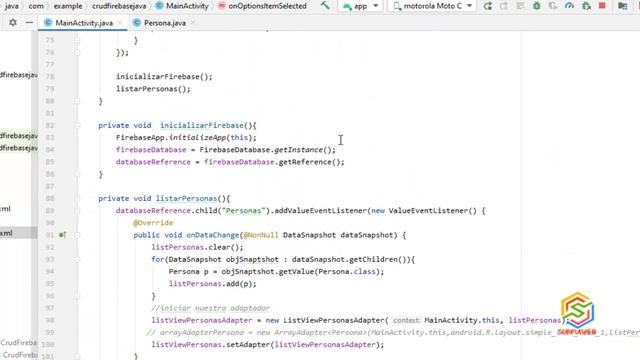640x360 pixels.
Task: Click the override gutter icon on line 91
Action: point(62,235)
